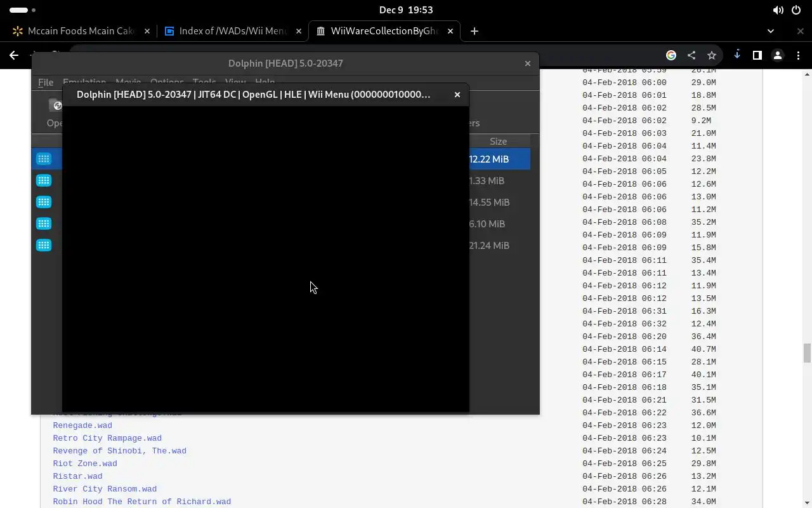Click the 6.10 MiB size cell
Image resolution: width=812 pixels, height=508 pixels.
click(487, 224)
